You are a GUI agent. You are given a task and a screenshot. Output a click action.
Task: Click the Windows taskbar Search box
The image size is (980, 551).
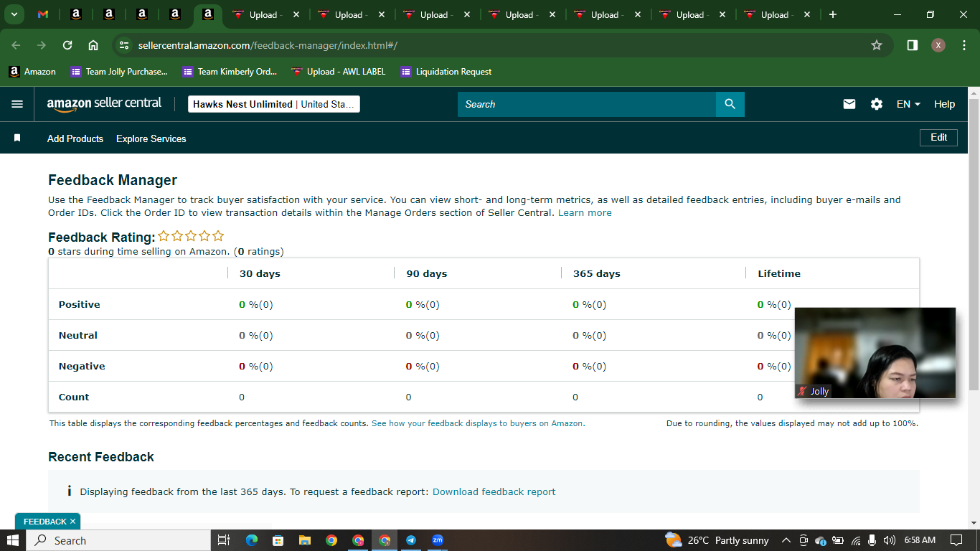pyautogui.click(x=118, y=540)
